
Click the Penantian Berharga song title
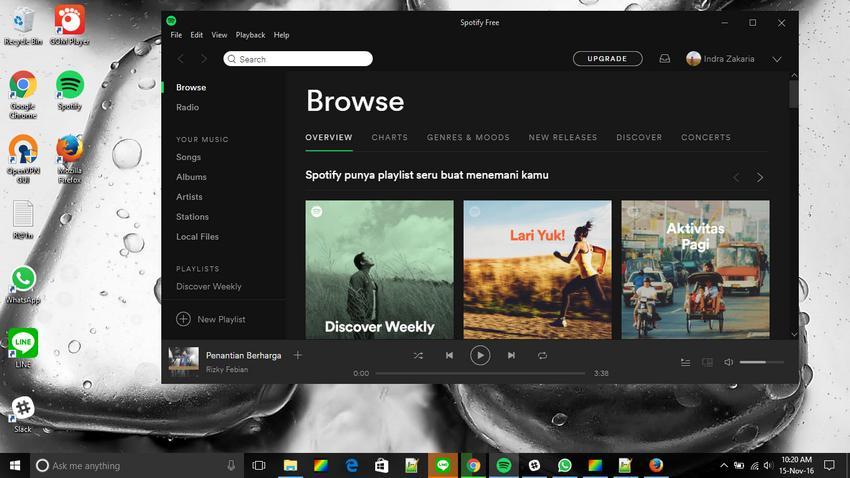pyautogui.click(x=243, y=356)
